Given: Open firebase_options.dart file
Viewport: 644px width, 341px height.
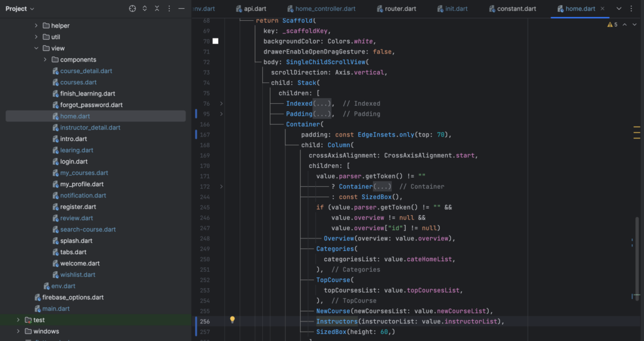Looking at the screenshot, I should [x=73, y=297].
